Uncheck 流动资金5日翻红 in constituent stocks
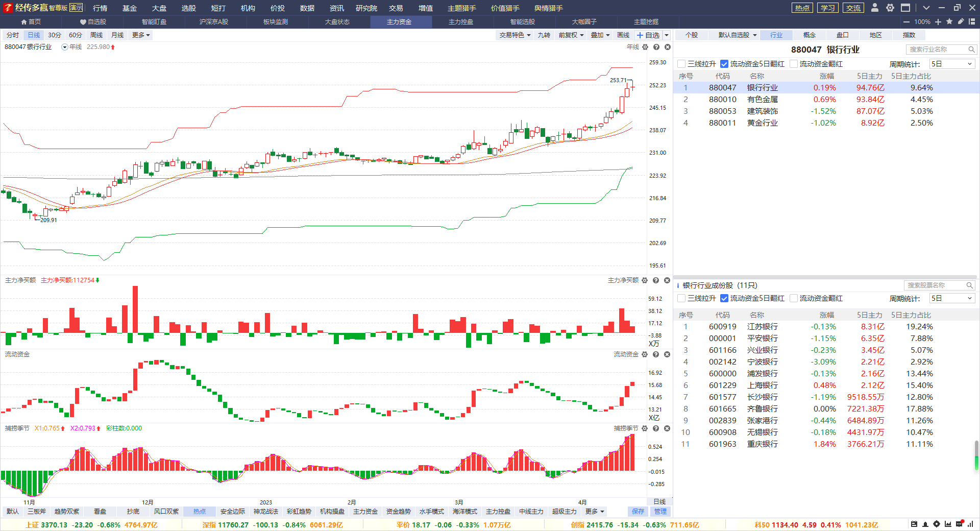The width and height of the screenshot is (980, 531). point(724,298)
